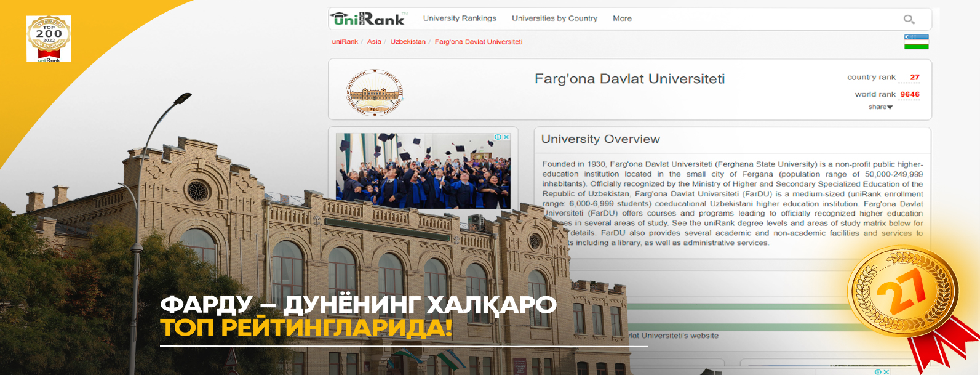Click the uniRank logo in the header
Screen dimensions: 980x375
368,19
